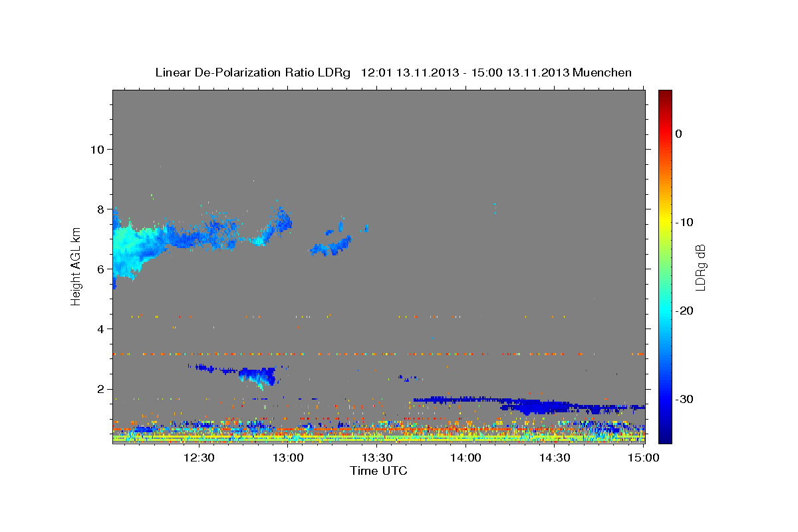Click the dark blue bottom of colorbar
Screen dimensions: 798x532
tap(665, 436)
